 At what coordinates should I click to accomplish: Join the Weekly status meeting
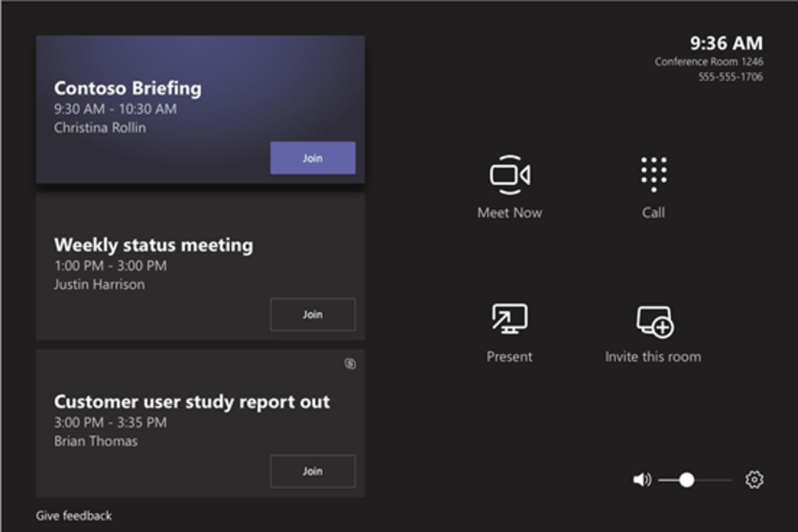click(x=312, y=314)
